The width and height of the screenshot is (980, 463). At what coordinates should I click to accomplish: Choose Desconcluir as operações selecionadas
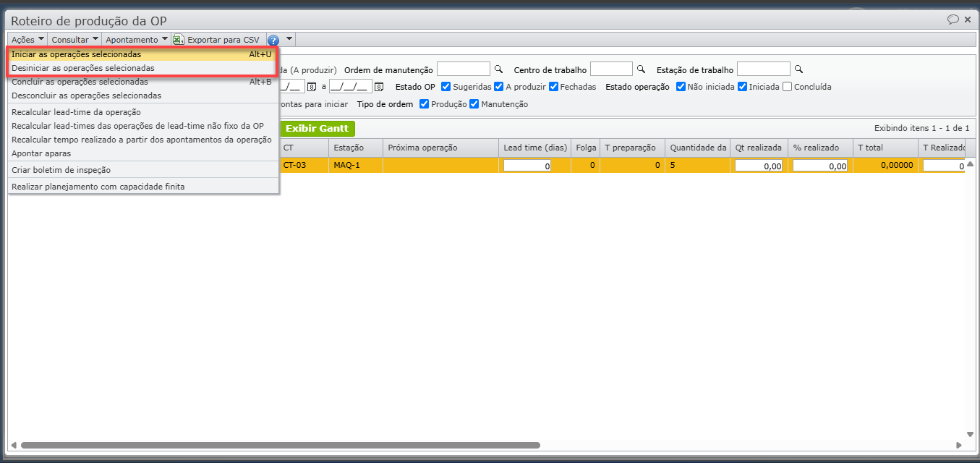[142, 95]
